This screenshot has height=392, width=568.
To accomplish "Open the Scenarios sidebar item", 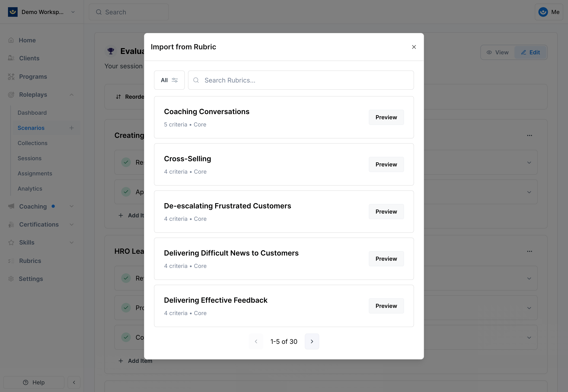I will (31, 128).
